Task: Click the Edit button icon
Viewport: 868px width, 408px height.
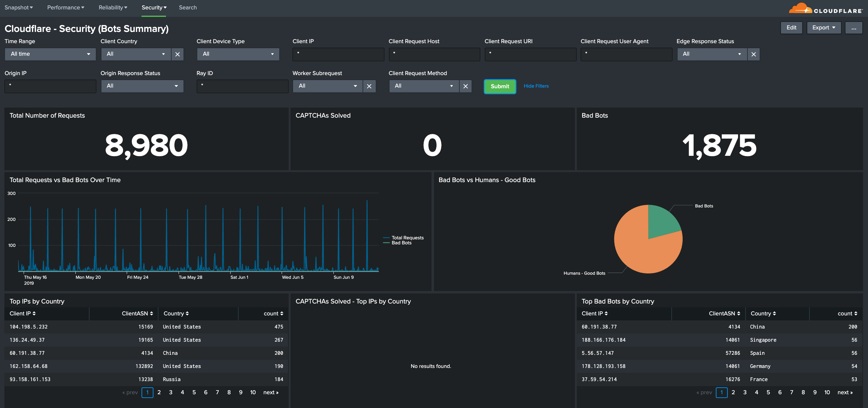Action: click(791, 27)
